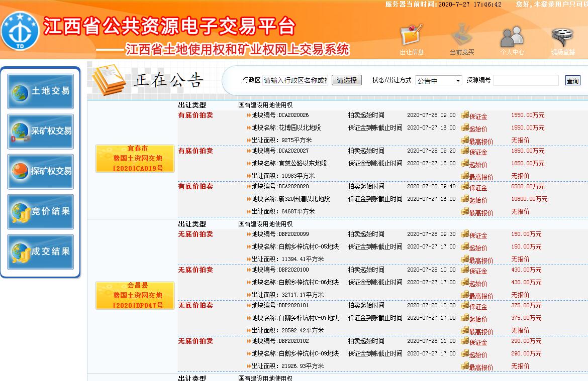Click the TD platform logo
The image size is (588, 381).
(x=19, y=31)
